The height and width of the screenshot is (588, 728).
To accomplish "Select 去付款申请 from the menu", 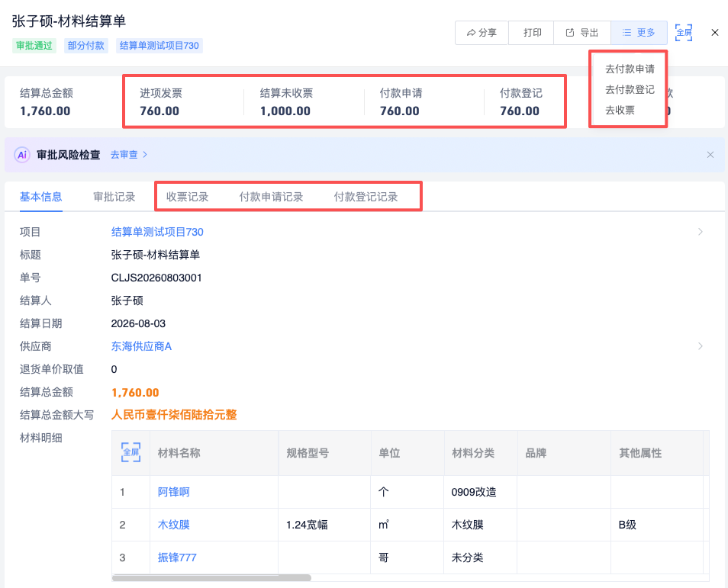I will 630,69.
